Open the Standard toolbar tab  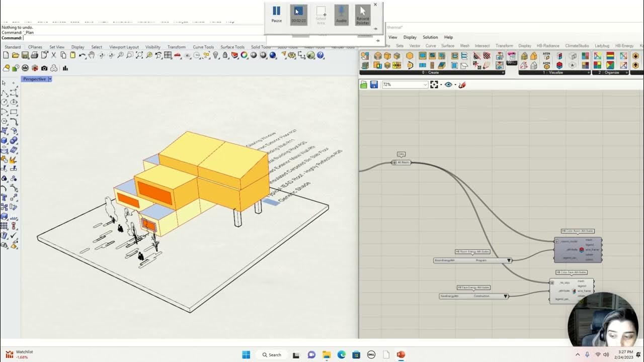click(x=13, y=47)
